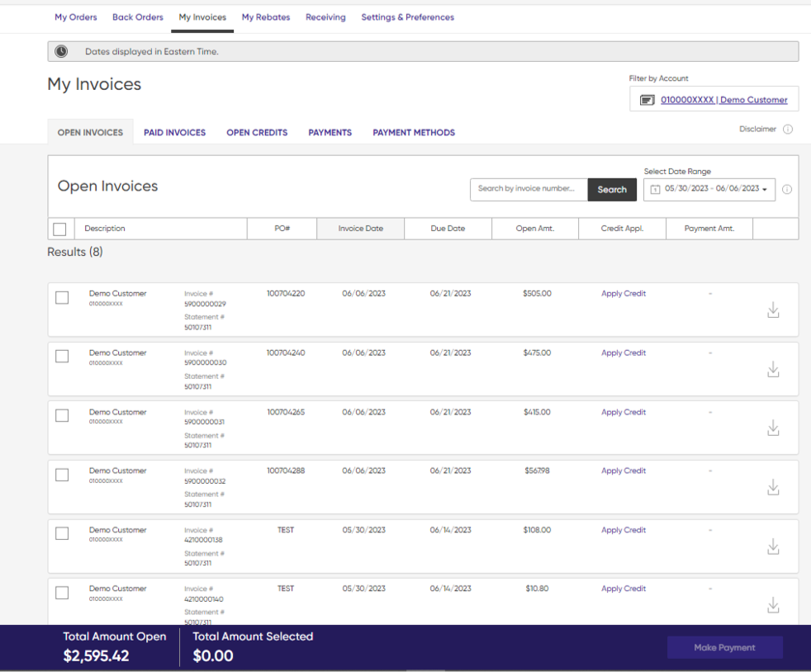Download invoice 5900000029 using the download icon
This screenshot has width=811, height=672.
coord(773,310)
